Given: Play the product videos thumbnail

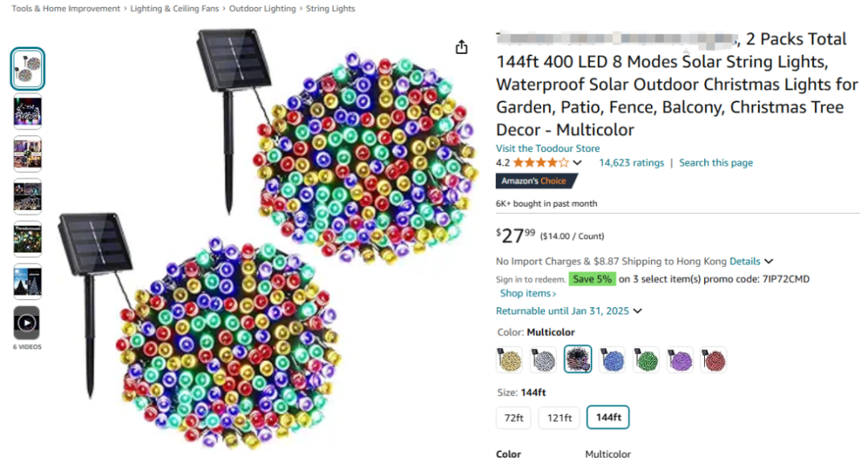Looking at the screenshot, I should (27, 322).
